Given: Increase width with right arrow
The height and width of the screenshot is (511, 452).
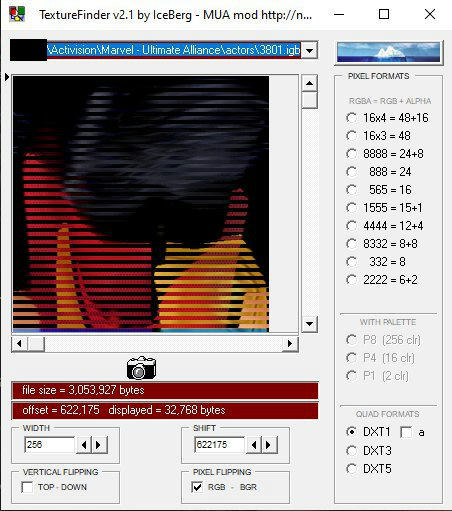Looking at the screenshot, I should click(99, 445).
